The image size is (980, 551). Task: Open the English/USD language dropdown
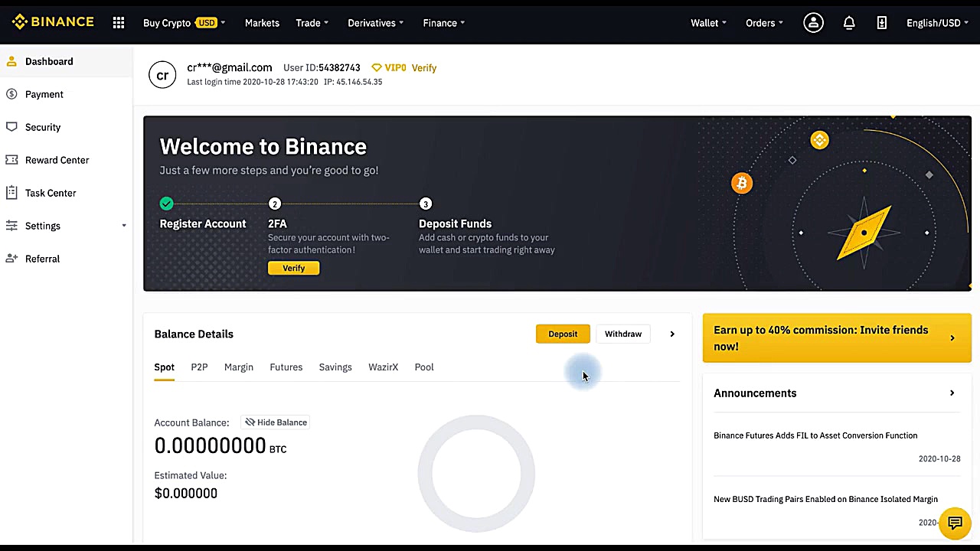click(937, 23)
